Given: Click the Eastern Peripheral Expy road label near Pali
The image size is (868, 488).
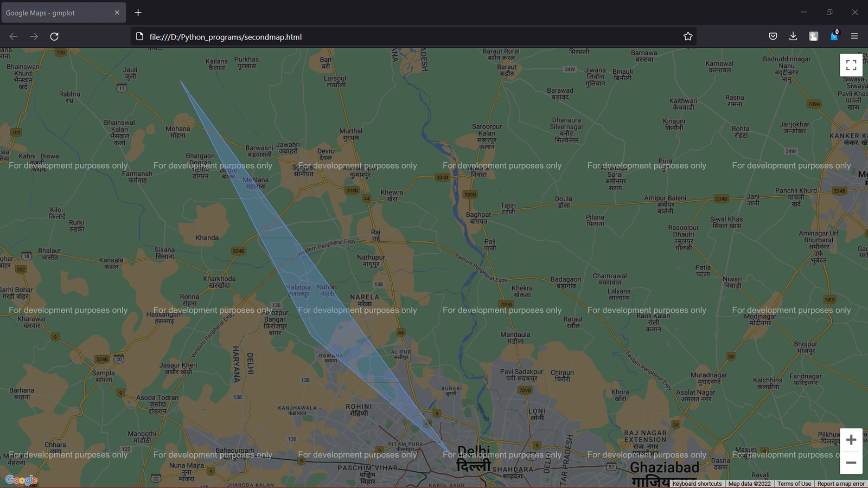Looking at the screenshot, I should click(x=481, y=268).
